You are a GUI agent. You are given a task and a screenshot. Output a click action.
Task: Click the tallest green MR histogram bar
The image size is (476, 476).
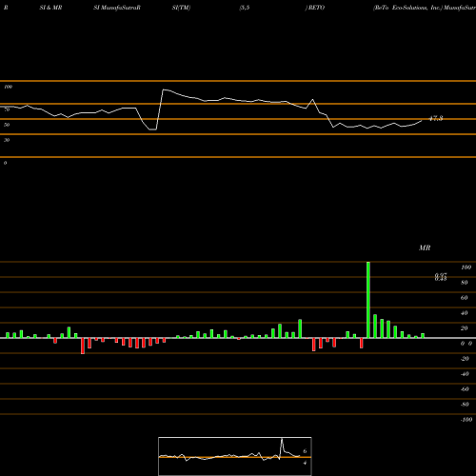coord(368,300)
